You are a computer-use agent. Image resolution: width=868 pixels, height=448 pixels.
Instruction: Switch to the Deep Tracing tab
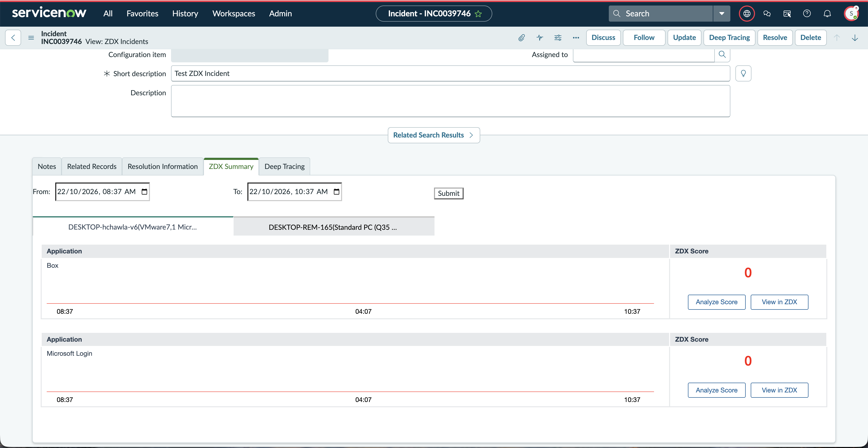pyautogui.click(x=284, y=167)
